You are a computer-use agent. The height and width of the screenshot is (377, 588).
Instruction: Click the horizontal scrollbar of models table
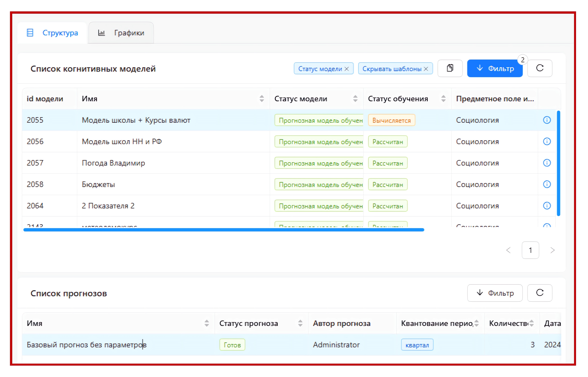tap(224, 230)
